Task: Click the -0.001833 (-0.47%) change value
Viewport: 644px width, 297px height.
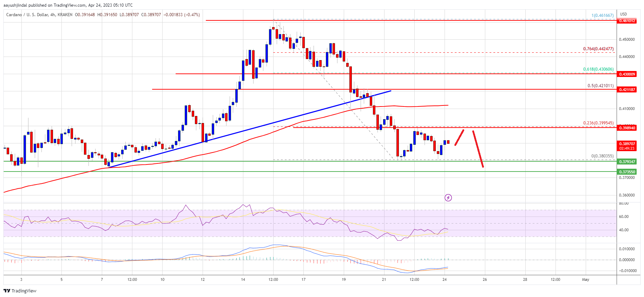Action: [x=182, y=15]
